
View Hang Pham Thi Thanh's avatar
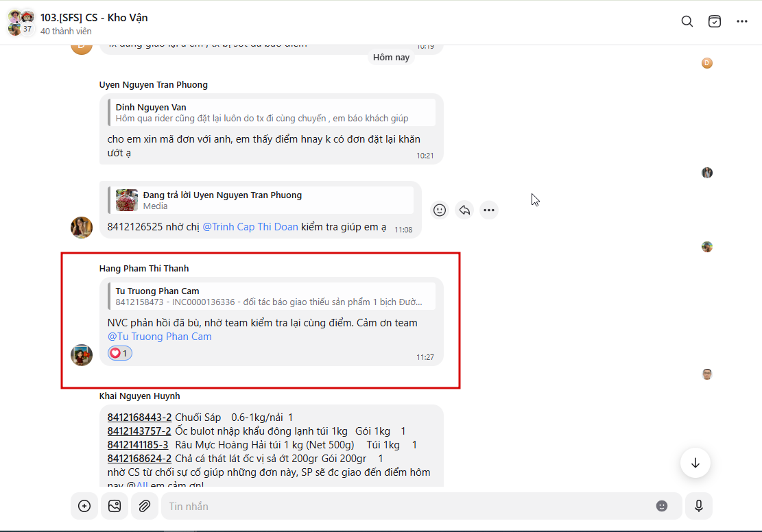(82, 355)
